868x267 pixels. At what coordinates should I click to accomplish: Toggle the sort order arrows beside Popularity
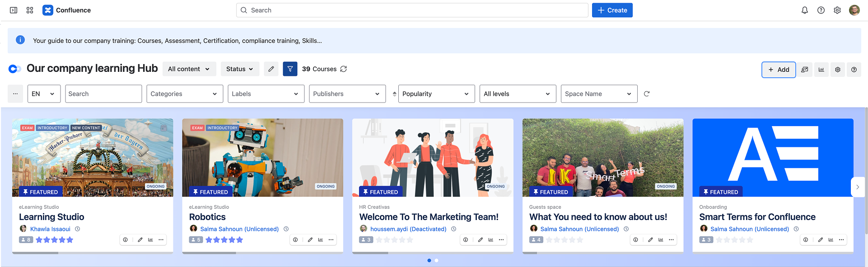[x=394, y=94]
